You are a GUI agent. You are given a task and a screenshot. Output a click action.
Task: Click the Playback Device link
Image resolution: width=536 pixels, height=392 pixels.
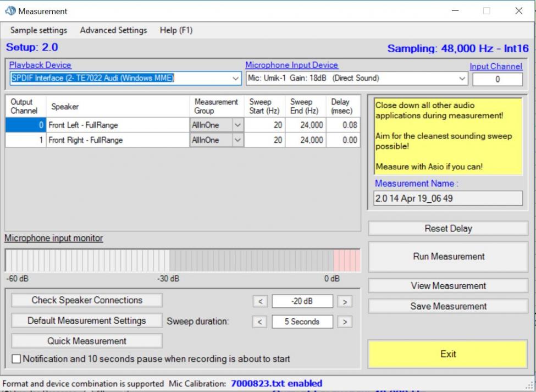[x=40, y=65]
